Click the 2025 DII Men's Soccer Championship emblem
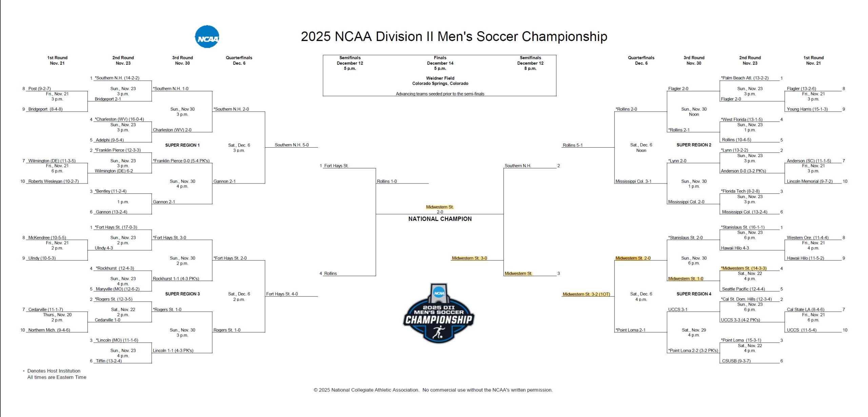The width and height of the screenshot is (868, 417). pyautogui.click(x=439, y=313)
